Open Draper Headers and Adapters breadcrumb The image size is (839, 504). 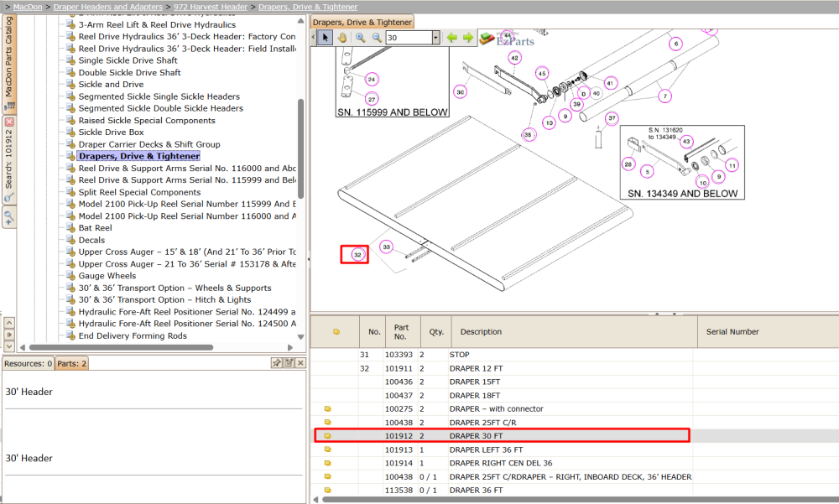point(108,7)
